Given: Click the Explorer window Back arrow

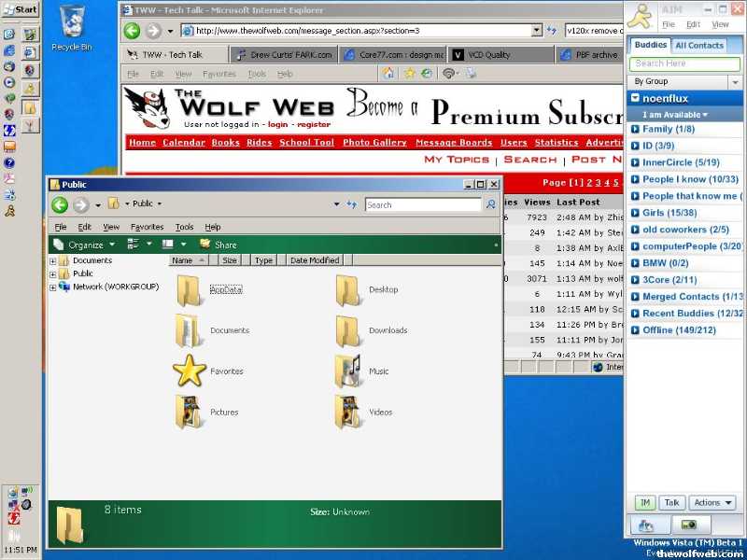Looking at the screenshot, I should click(60, 204).
